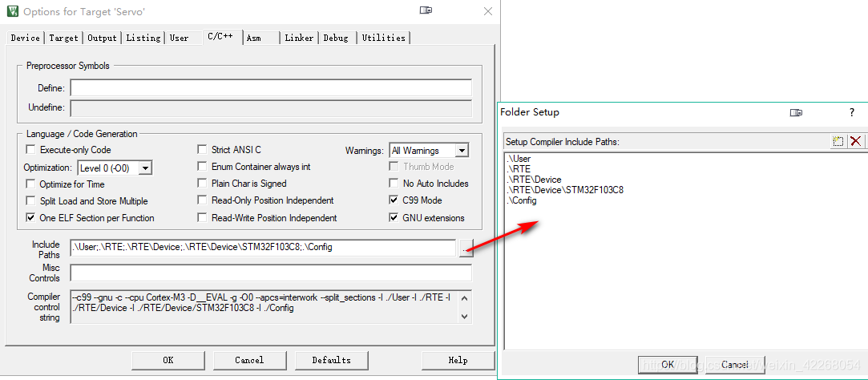Viewport: 868px width, 380px height.
Task: Enable Read-Write Position Independent
Action: click(x=202, y=218)
